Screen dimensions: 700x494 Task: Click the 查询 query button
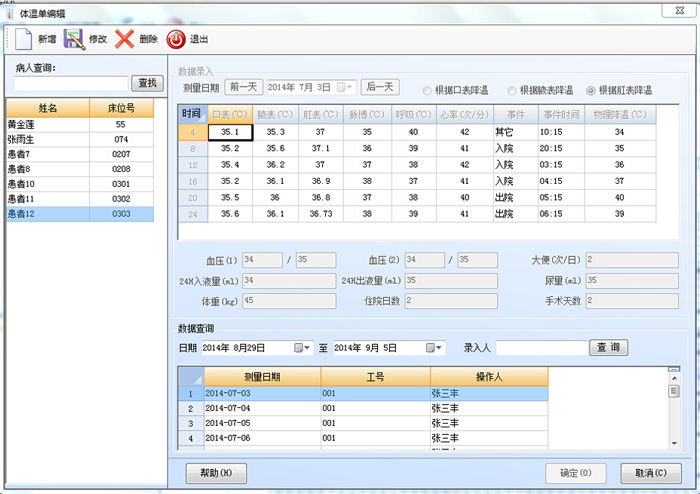point(608,348)
